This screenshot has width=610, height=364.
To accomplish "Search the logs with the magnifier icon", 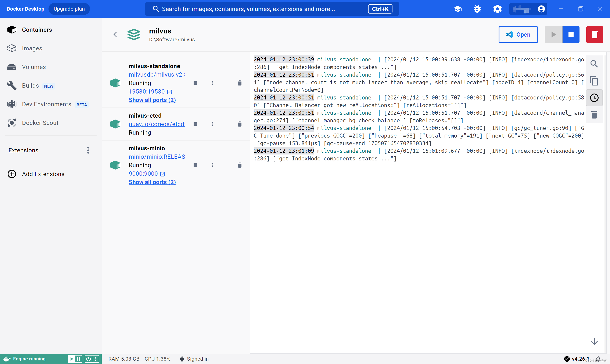I will tap(594, 64).
